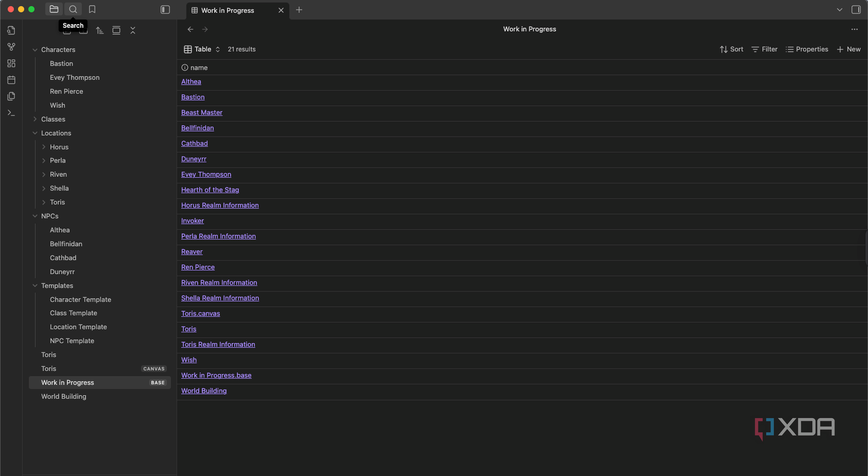Toggle the right sidebar icon
Image resolution: width=868 pixels, height=476 pixels.
[x=856, y=9]
